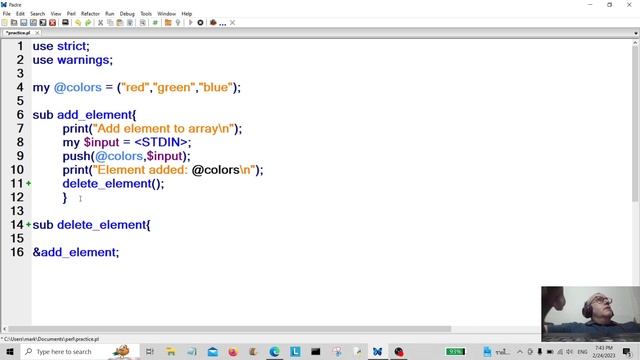Click on 'delete_element();' on line 11

[113, 184]
